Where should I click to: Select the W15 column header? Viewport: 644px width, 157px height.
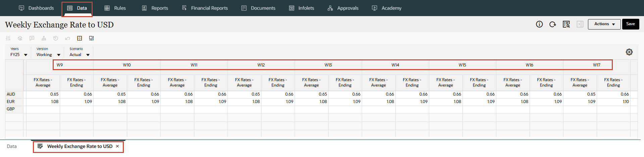462,65
